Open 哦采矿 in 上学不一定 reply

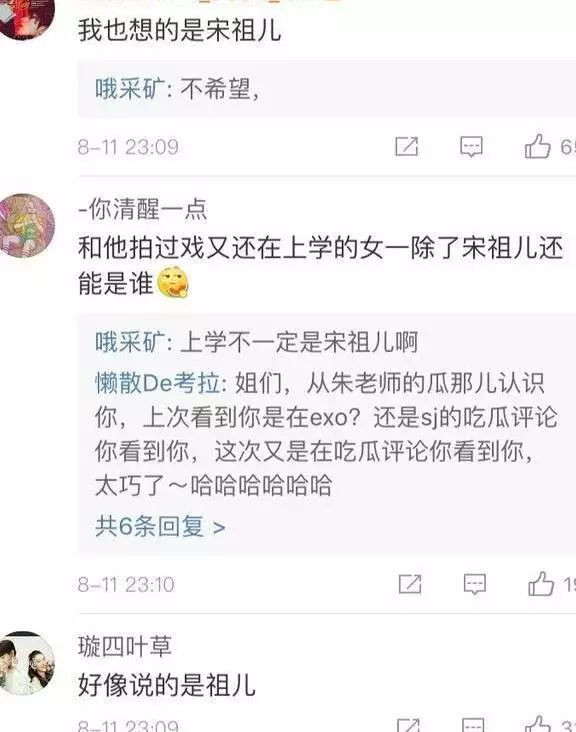130,342
